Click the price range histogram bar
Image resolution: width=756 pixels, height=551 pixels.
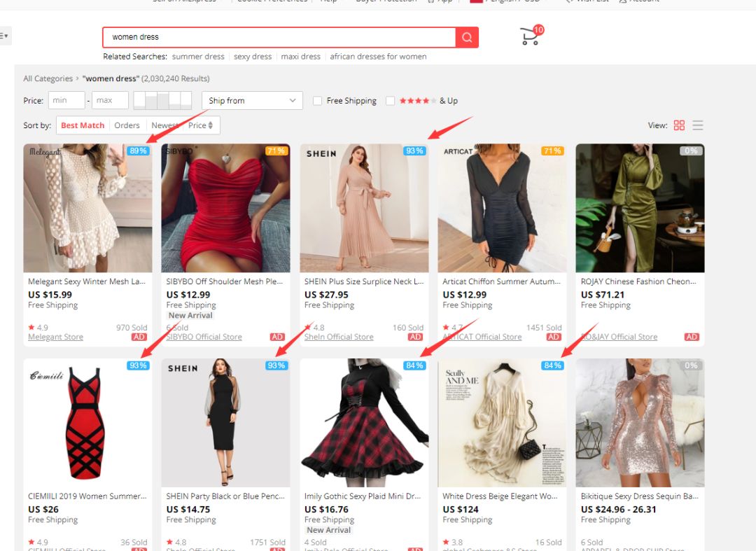click(x=162, y=101)
